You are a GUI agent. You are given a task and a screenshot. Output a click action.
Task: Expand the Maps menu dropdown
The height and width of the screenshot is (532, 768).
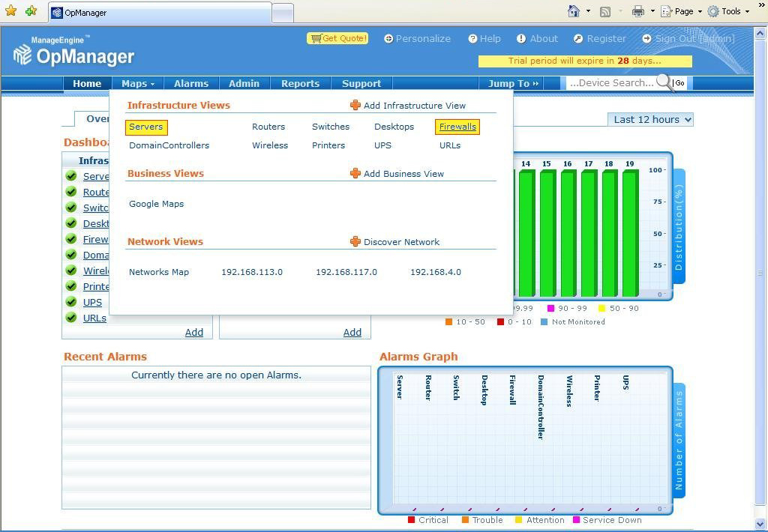pyautogui.click(x=138, y=84)
